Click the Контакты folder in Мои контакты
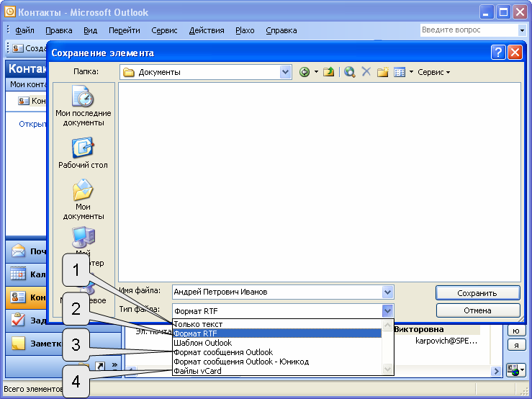This screenshot has width=532, height=399. (32, 101)
